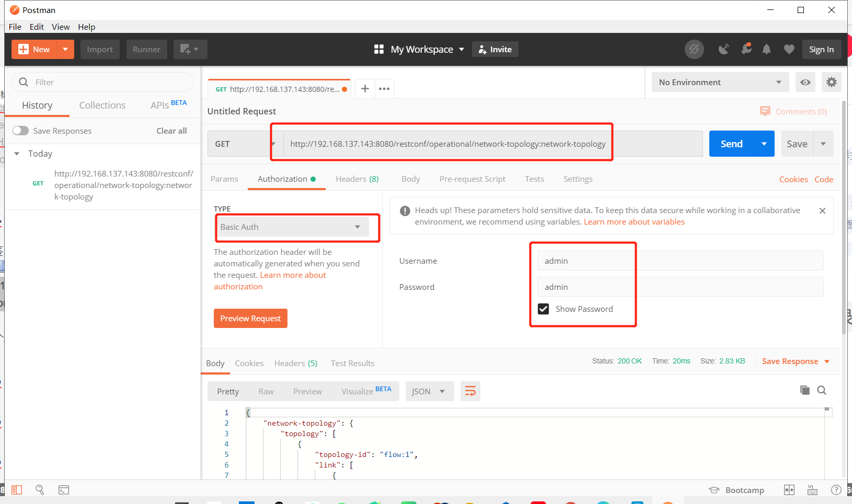Open the Sync status icon in the header
The height and width of the screenshot is (504, 852).
695,49
